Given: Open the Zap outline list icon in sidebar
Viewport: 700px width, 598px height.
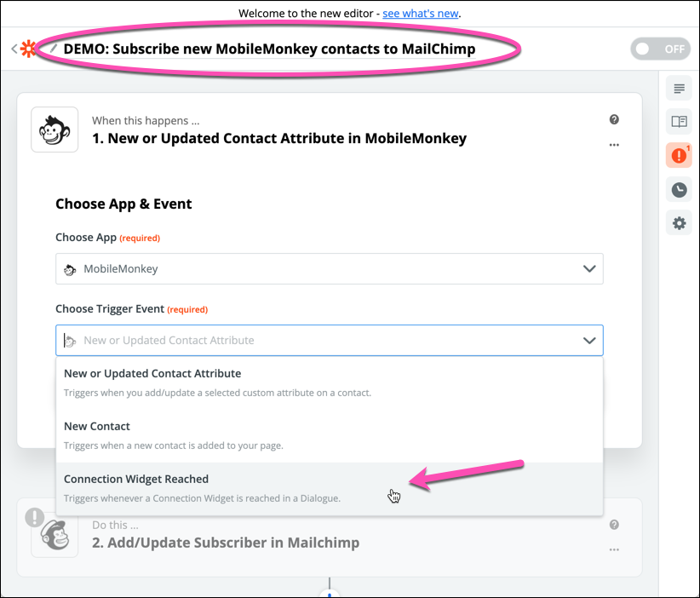Looking at the screenshot, I should click(x=679, y=89).
